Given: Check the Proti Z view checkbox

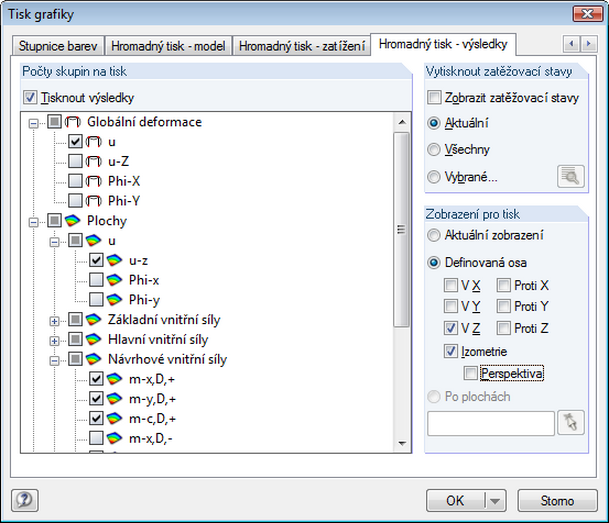Looking at the screenshot, I should pos(503,328).
